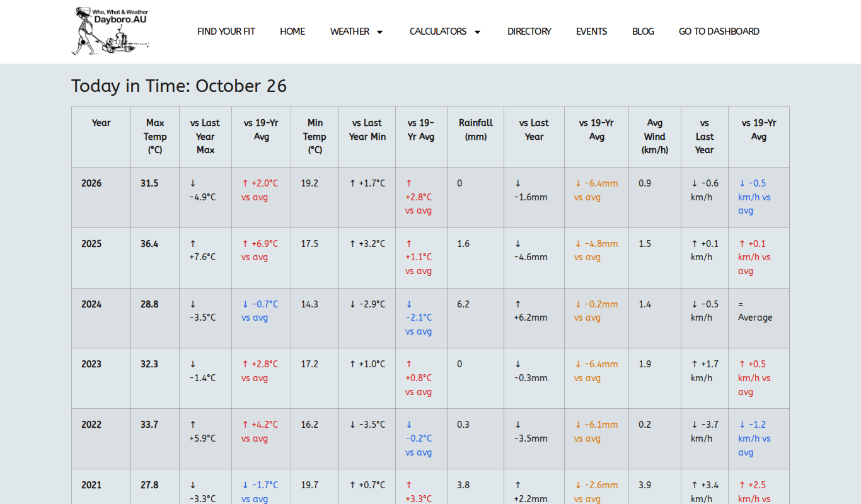This screenshot has height=504, width=861.
Task: Click the Today in Time: October 26 heading
Action: pyautogui.click(x=179, y=86)
